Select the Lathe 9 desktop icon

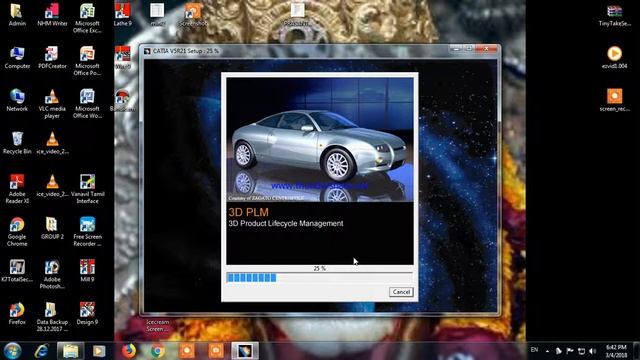122,15
